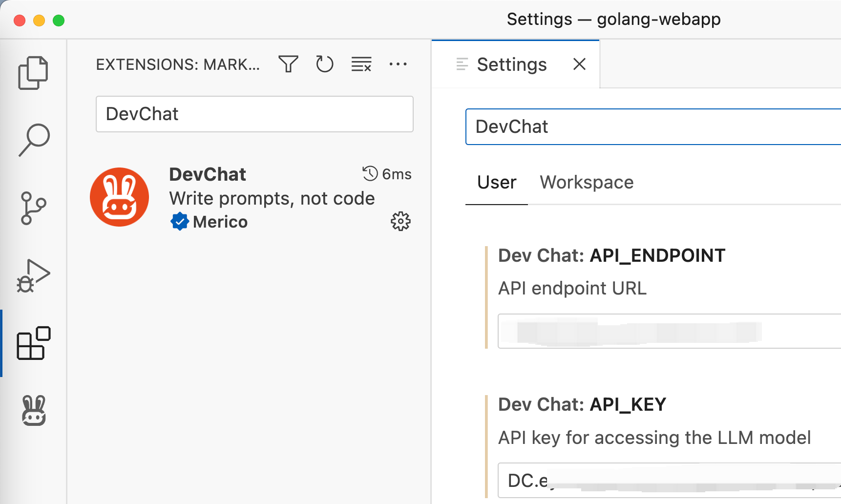841x504 pixels.
Task: Open the DevChat sidebar via rabbit icon
Action: (34, 411)
